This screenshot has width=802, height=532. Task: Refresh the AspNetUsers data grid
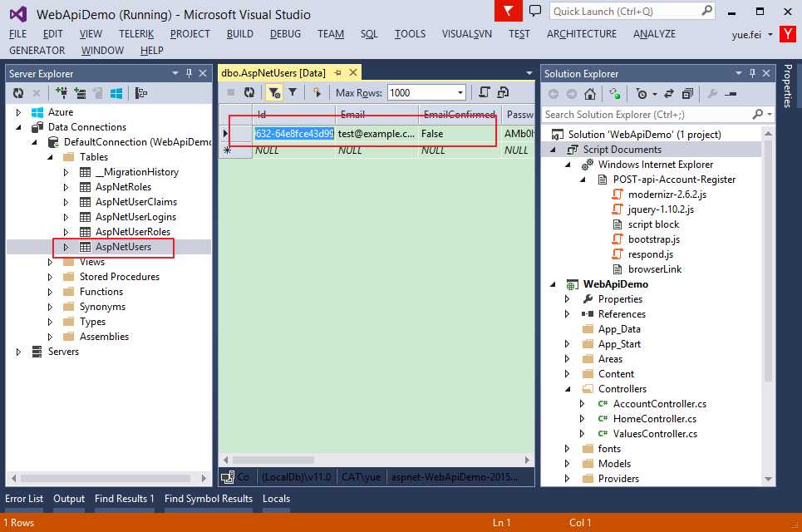coord(249,92)
